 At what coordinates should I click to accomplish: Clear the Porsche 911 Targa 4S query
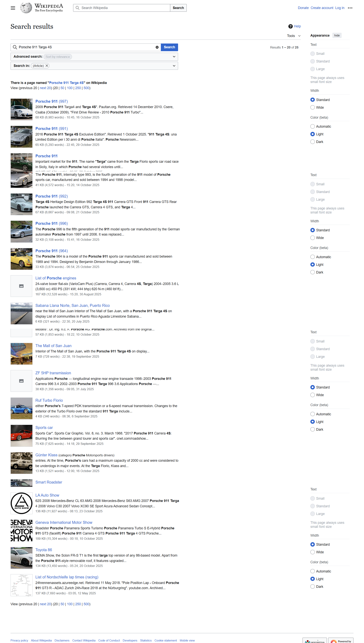click(x=157, y=47)
